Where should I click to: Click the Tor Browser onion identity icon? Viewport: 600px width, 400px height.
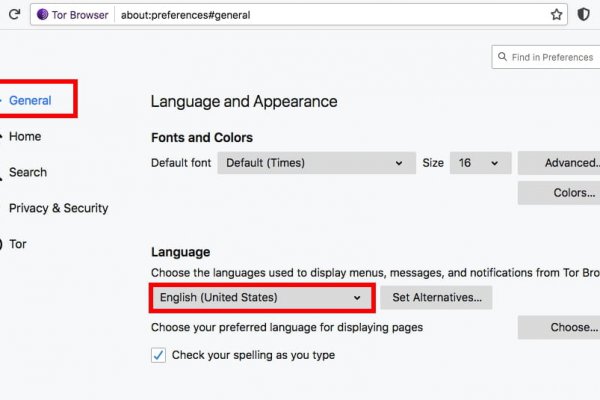pyautogui.click(x=43, y=15)
